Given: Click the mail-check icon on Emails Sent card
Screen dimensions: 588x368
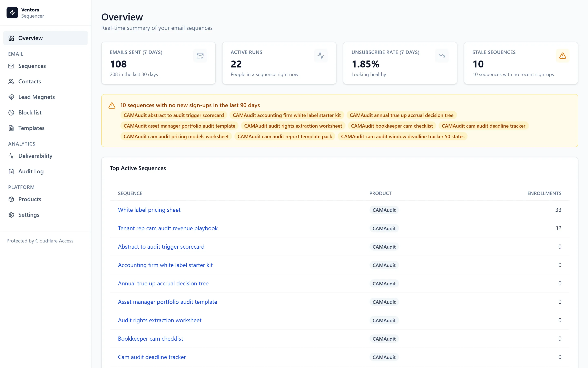Looking at the screenshot, I should [200, 56].
